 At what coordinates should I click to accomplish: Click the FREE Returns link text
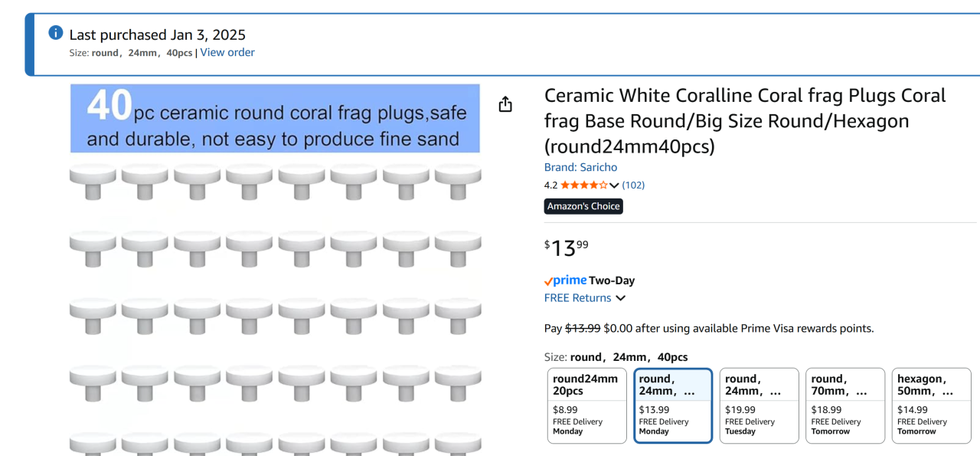point(578,298)
